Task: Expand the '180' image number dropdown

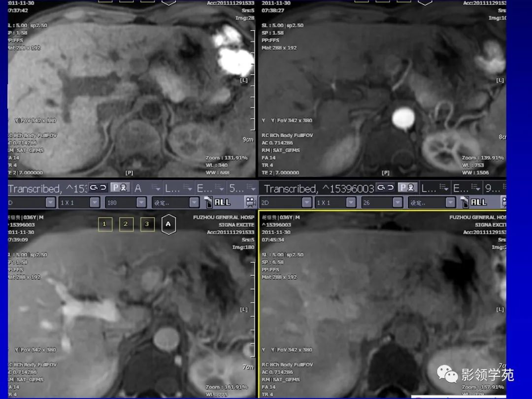Action: tap(141, 202)
